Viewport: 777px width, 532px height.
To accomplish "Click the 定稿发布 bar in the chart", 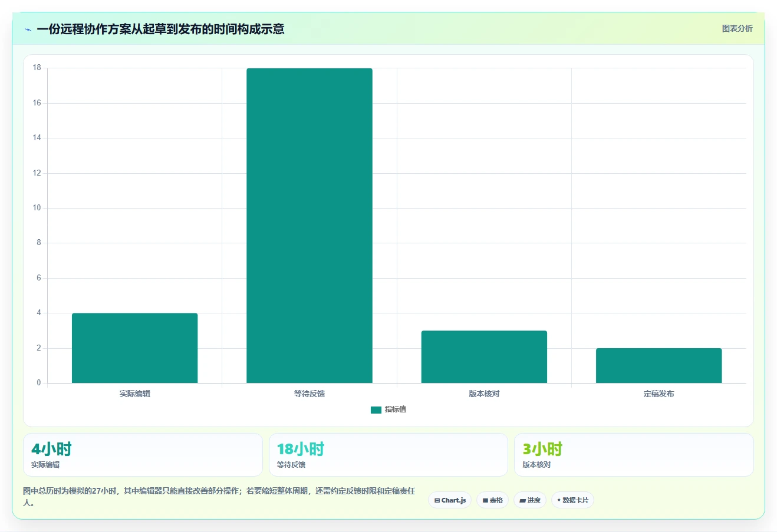I will [659, 366].
